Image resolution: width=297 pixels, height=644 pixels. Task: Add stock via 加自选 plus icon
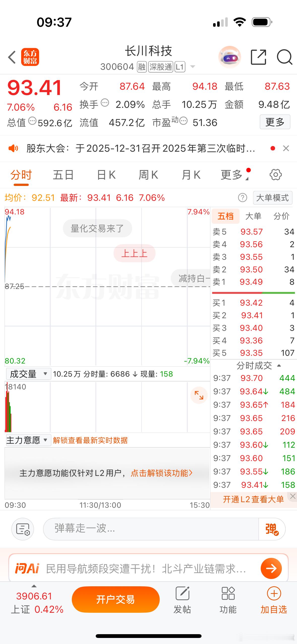(274, 593)
